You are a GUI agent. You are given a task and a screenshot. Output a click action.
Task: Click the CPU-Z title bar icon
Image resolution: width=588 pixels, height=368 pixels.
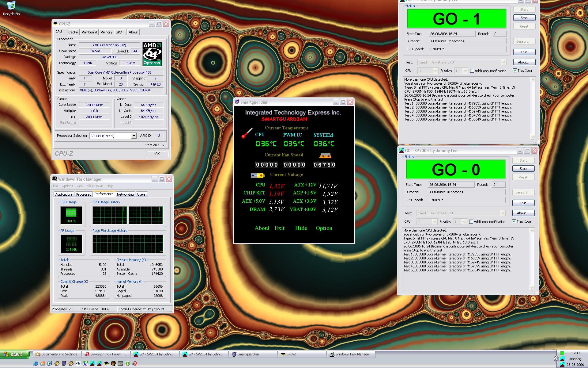pos(55,24)
